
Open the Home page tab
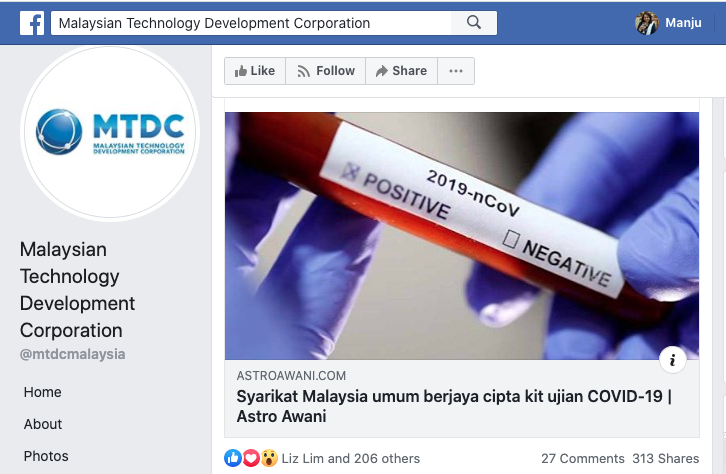(43, 392)
